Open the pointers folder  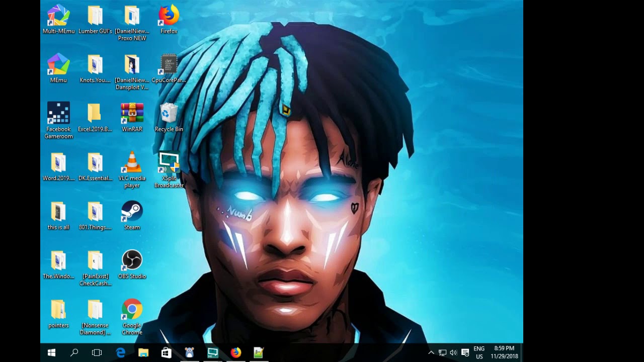pyautogui.click(x=58, y=314)
